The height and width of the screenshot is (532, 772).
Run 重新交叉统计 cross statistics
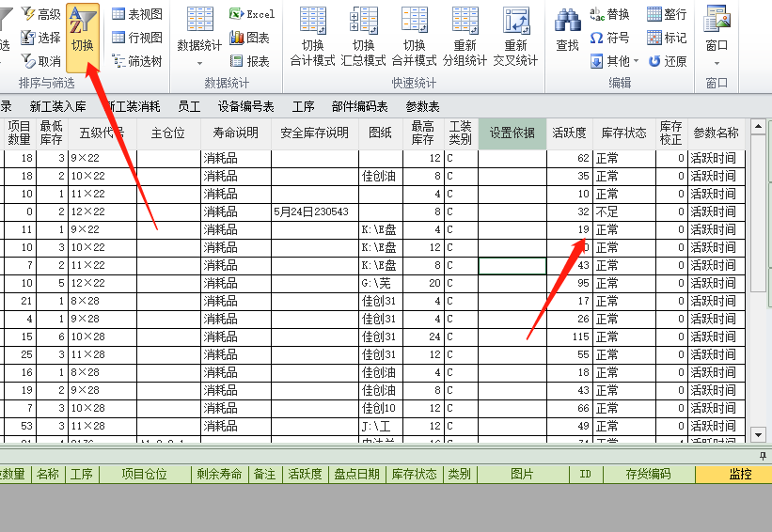(x=515, y=36)
